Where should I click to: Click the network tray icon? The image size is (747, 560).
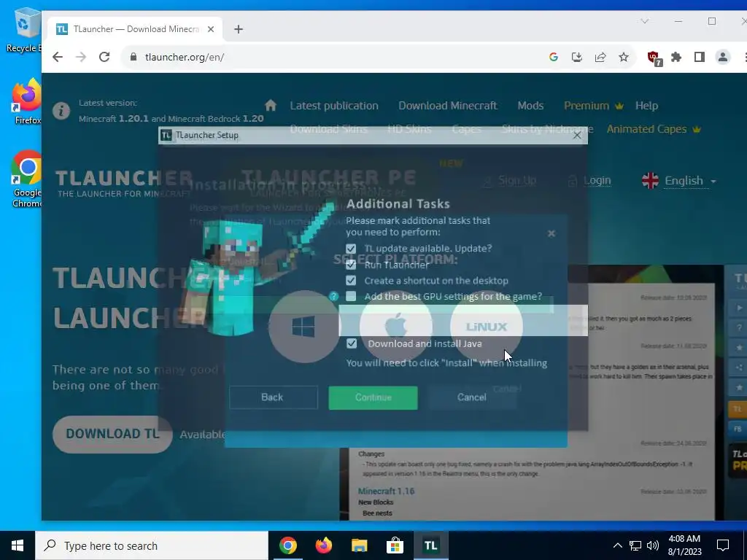[635, 545]
